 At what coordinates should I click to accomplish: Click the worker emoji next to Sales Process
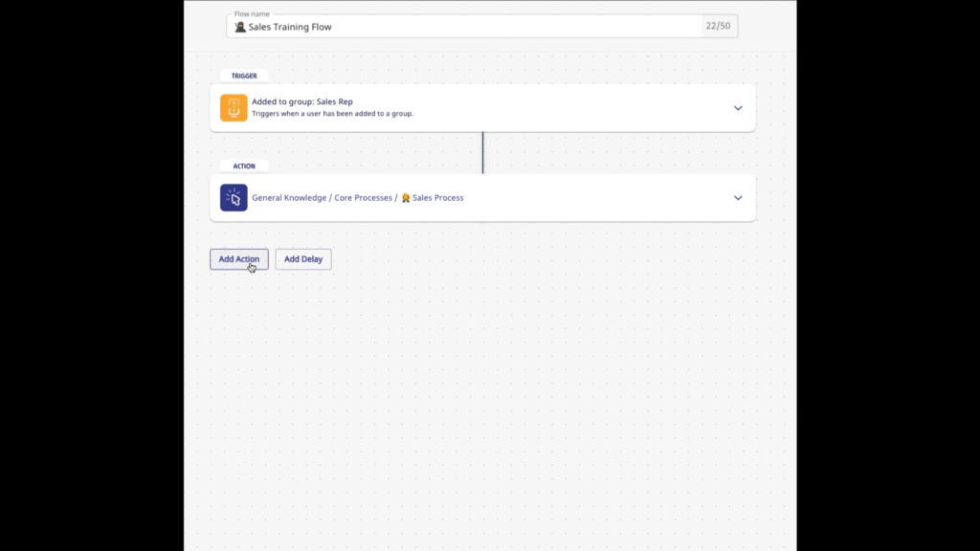pos(408,197)
